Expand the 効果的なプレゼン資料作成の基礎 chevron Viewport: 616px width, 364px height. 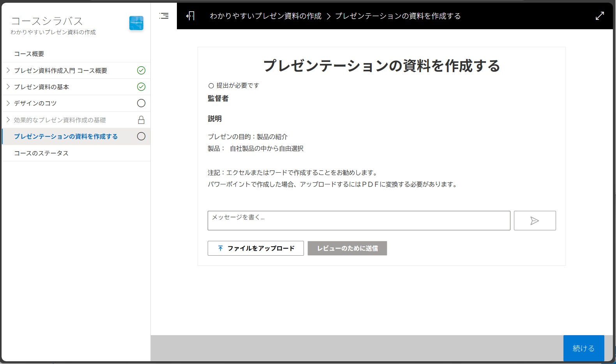(8, 120)
